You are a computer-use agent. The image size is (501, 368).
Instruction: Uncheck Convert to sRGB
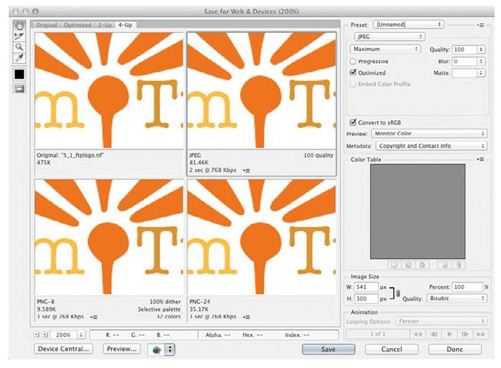pyautogui.click(x=353, y=122)
